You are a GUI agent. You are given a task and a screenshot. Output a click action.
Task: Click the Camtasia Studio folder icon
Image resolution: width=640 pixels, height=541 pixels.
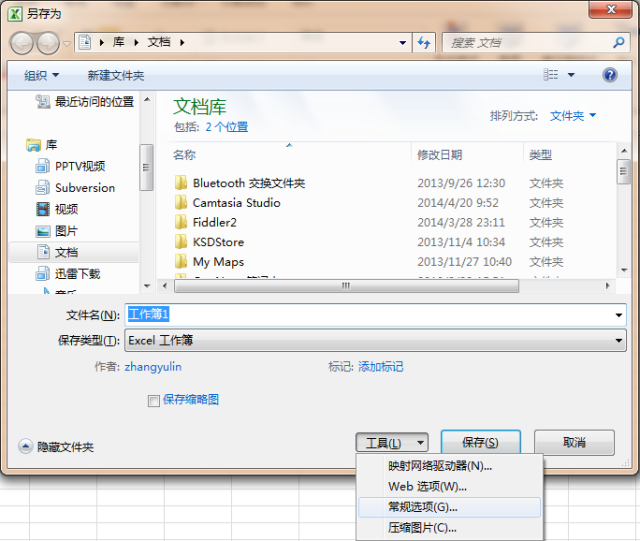click(181, 203)
